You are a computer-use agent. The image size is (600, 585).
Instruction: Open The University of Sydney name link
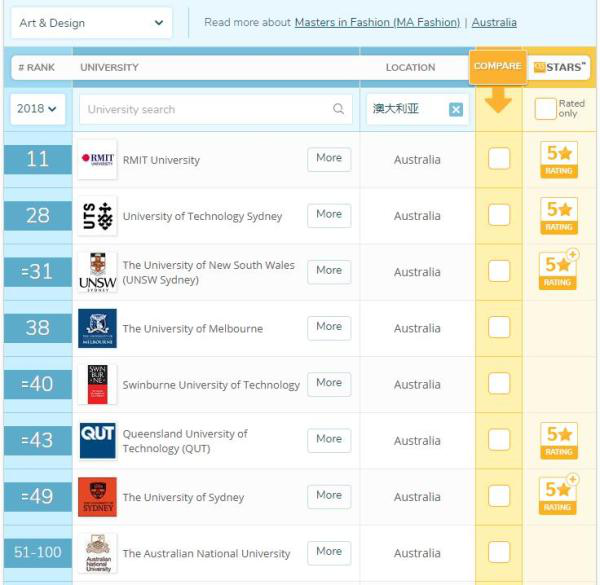(x=183, y=497)
